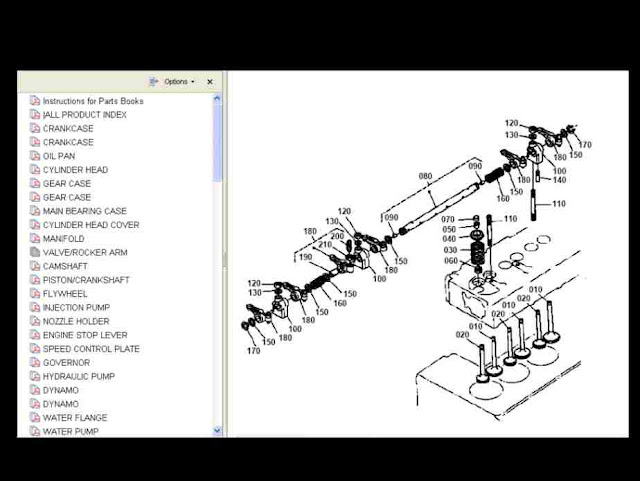Click the bookmark icon next to MANIFOLD
640x481 pixels.
[35, 239]
